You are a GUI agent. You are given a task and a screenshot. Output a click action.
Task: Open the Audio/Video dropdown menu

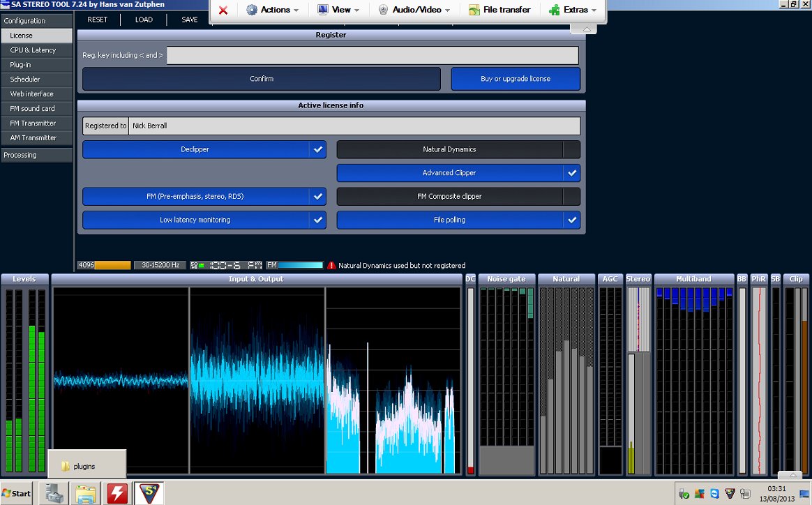coord(414,10)
